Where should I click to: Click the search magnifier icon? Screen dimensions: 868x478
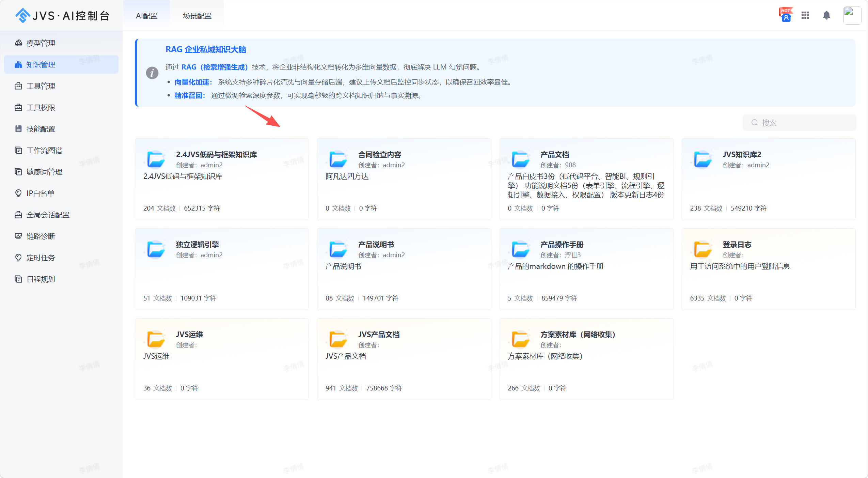(755, 123)
